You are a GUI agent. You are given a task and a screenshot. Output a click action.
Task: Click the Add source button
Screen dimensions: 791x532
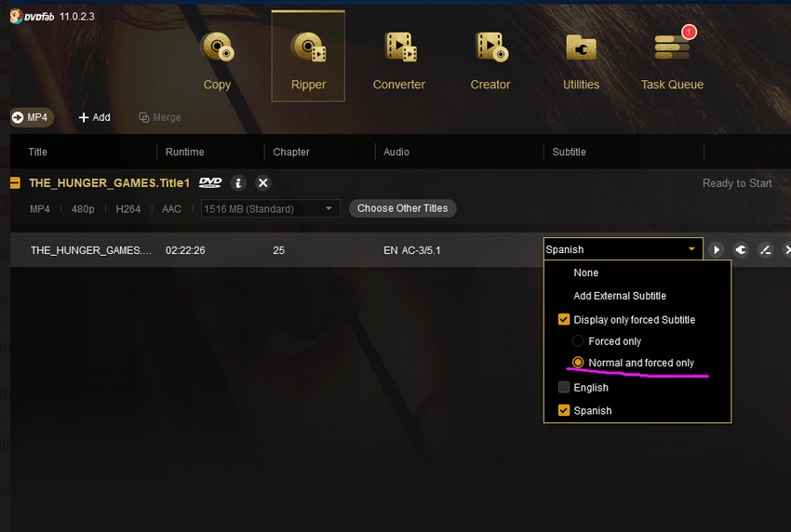point(94,117)
